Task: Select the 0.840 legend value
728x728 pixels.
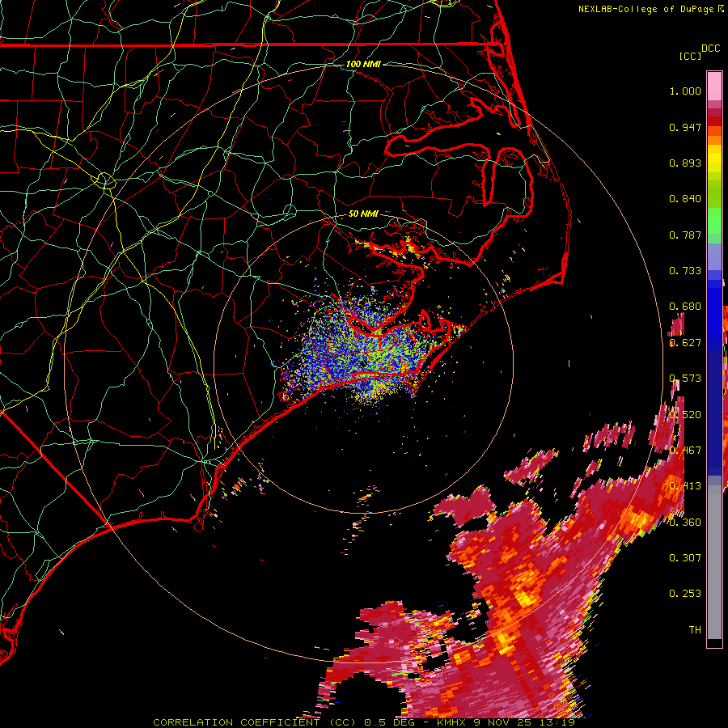Action: click(x=685, y=199)
